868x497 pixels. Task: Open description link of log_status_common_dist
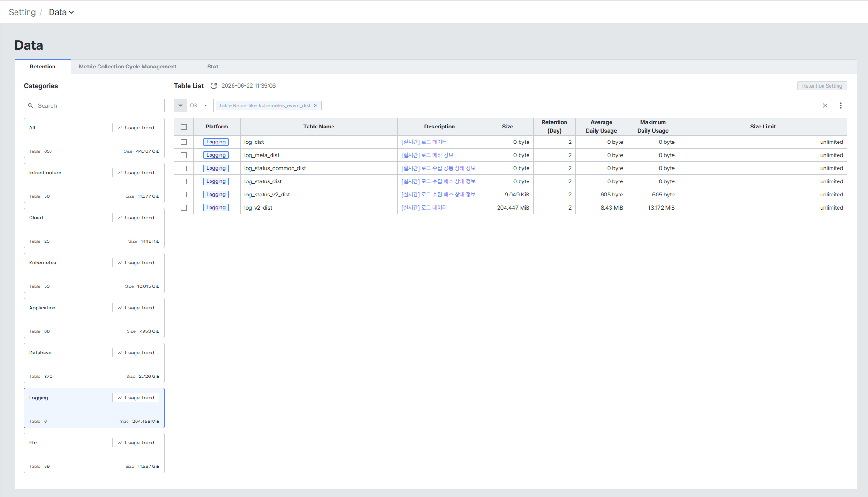point(438,168)
